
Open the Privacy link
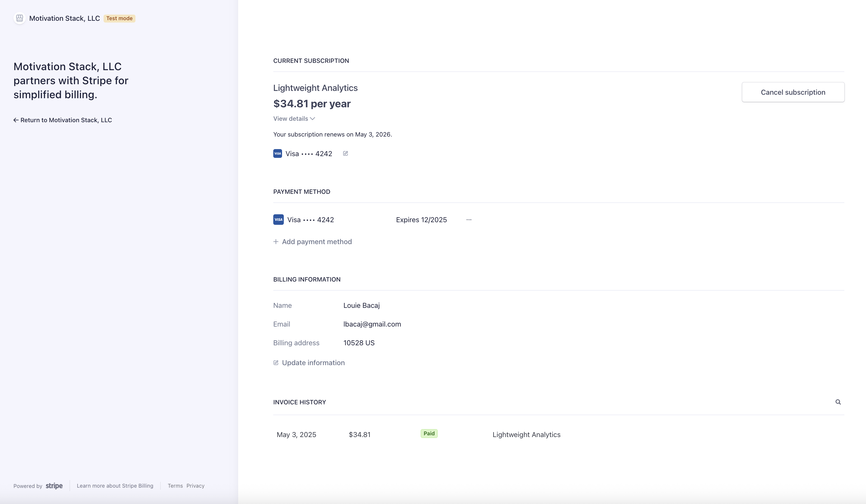(195, 486)
